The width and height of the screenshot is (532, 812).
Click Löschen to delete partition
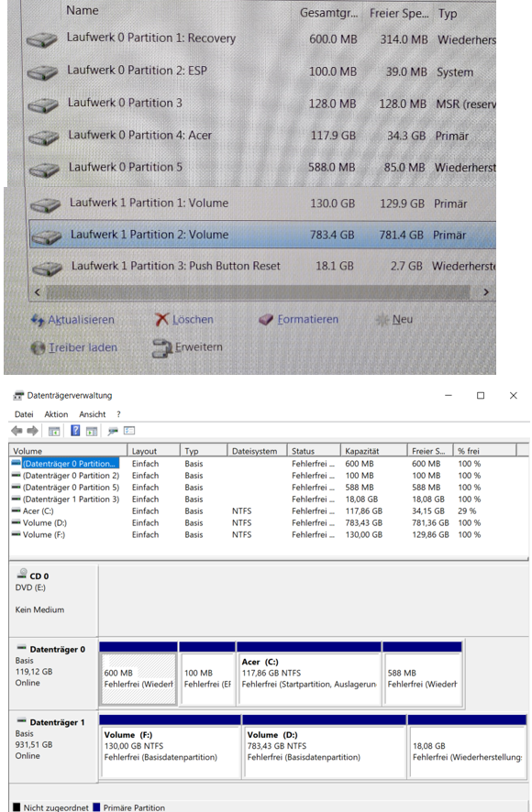[184, 320]
